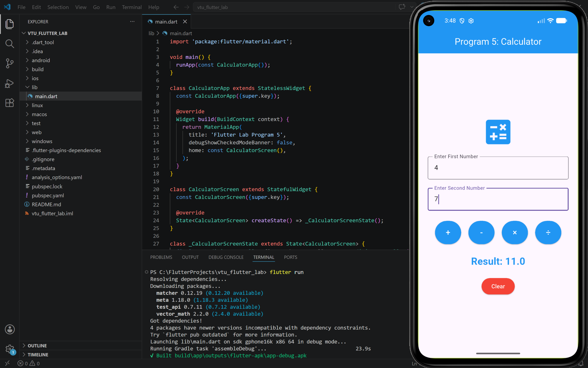The image size is (588, 368).
Task: Go back with the left arrow icon
Action: pyautogui.click(x=176, y=7)
